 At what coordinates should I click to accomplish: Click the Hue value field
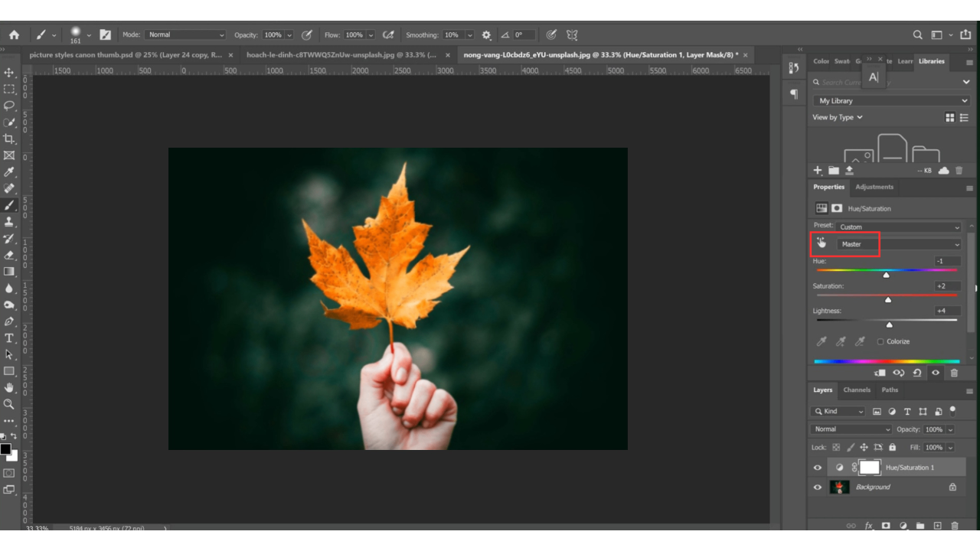coord(947,261)
